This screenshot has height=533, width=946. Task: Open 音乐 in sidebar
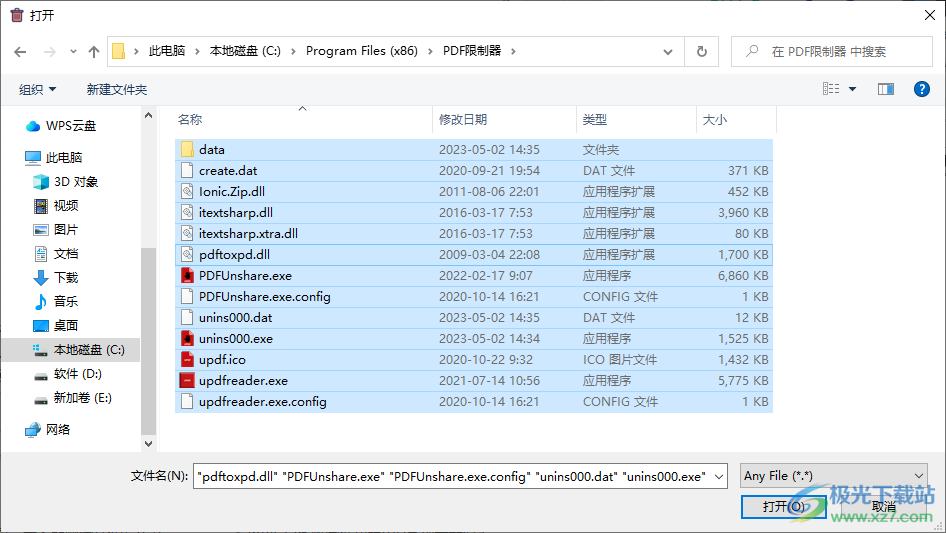(x=56, y=301)
